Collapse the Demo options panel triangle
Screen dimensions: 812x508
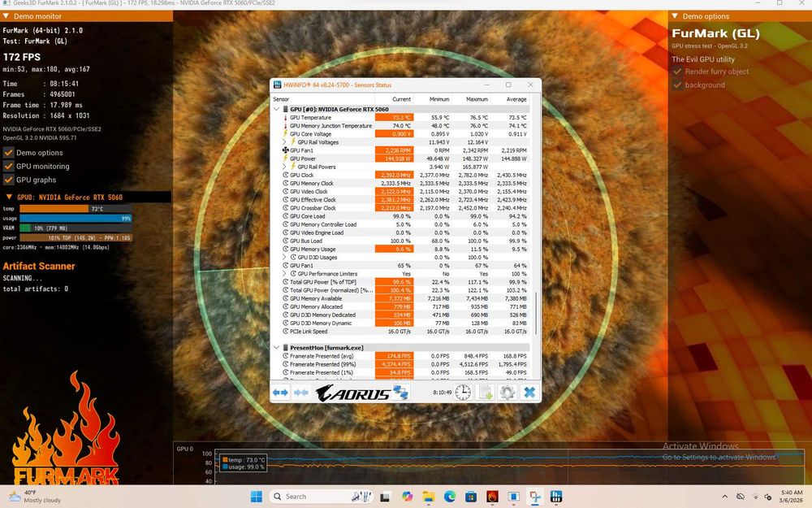coord(675,16)
